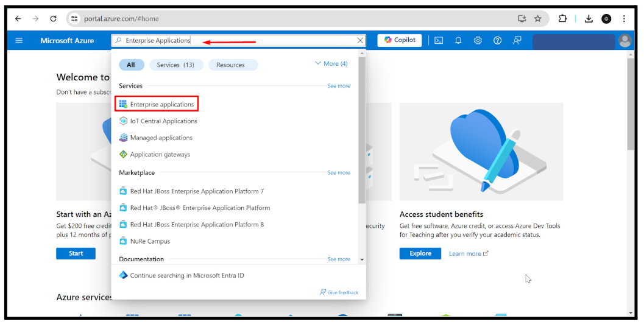Open site information icon in address bar
Image resolution: width=644 pixels, height=324 pixels.
(74, 19)
